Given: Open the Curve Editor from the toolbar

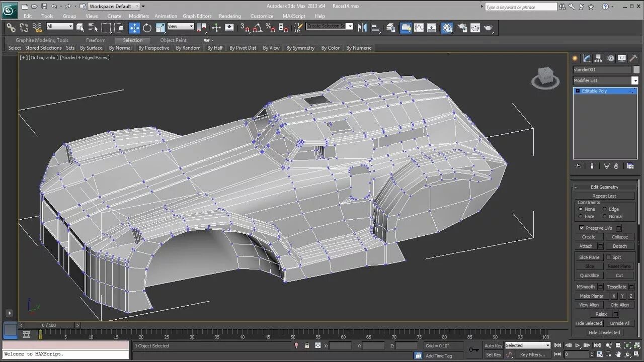Looking at the screenshot, I should (x=419, y=28).
